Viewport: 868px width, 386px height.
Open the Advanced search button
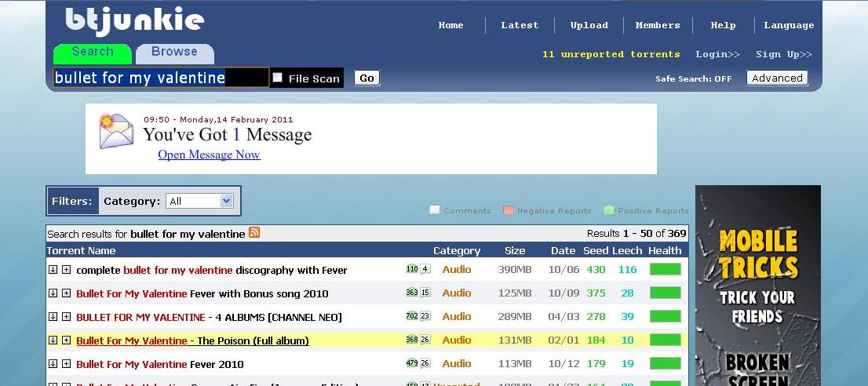pyautogui.click(x=777, y=78)
